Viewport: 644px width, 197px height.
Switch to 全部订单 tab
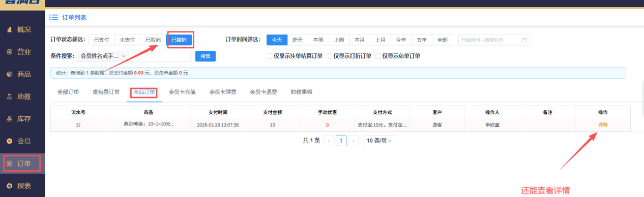point(68,92)
